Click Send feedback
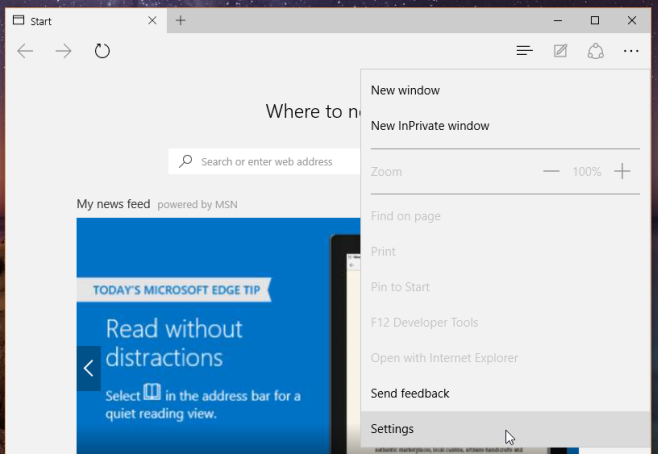This screenshot has height=454, width=658. coord(506,393)
